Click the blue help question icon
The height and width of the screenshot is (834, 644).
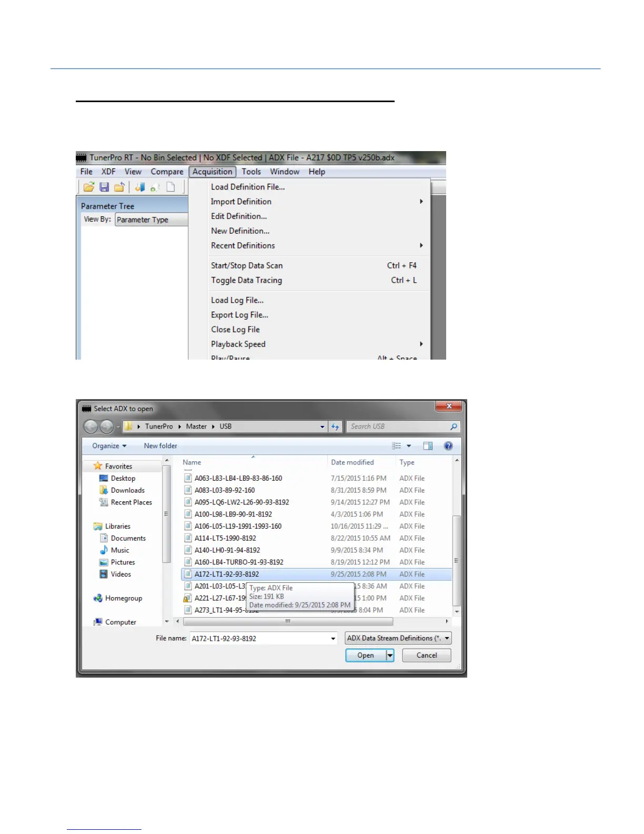coord(448,446)
